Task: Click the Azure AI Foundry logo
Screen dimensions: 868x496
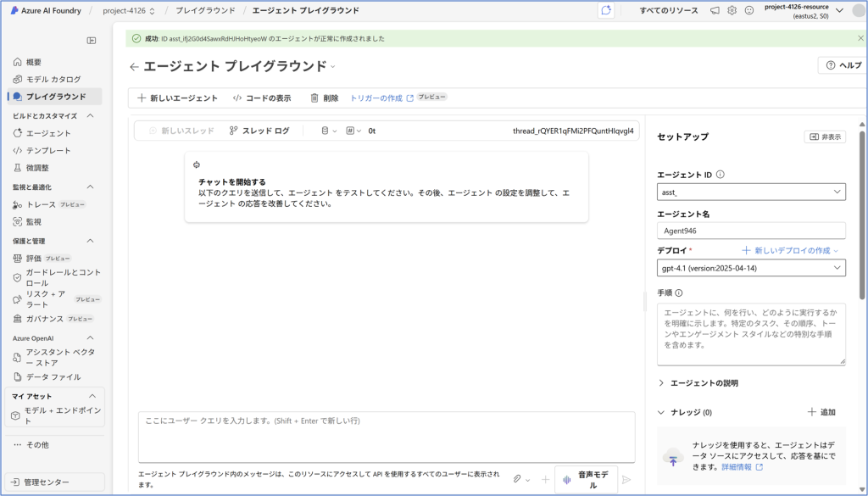Action: pyautogui.click(x=46, y=10)
